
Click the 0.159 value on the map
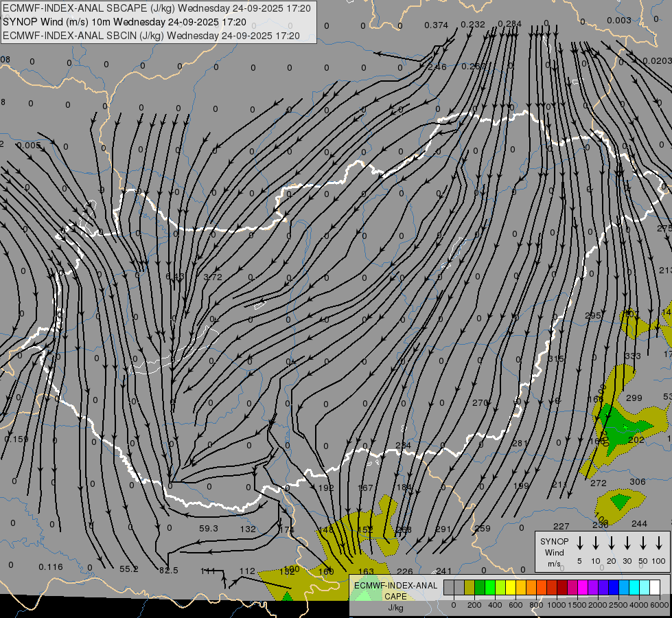tap(16, 439)
